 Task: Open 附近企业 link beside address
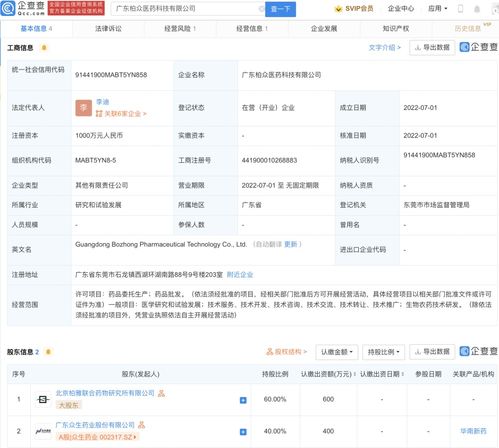point(240,275)
